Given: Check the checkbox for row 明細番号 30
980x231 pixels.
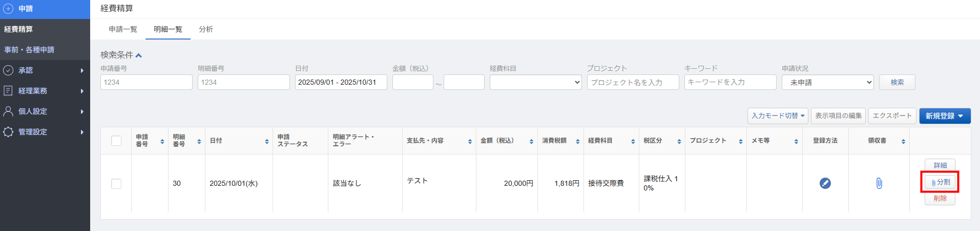Looking at the screenshot, I should (x=116, y=184).
